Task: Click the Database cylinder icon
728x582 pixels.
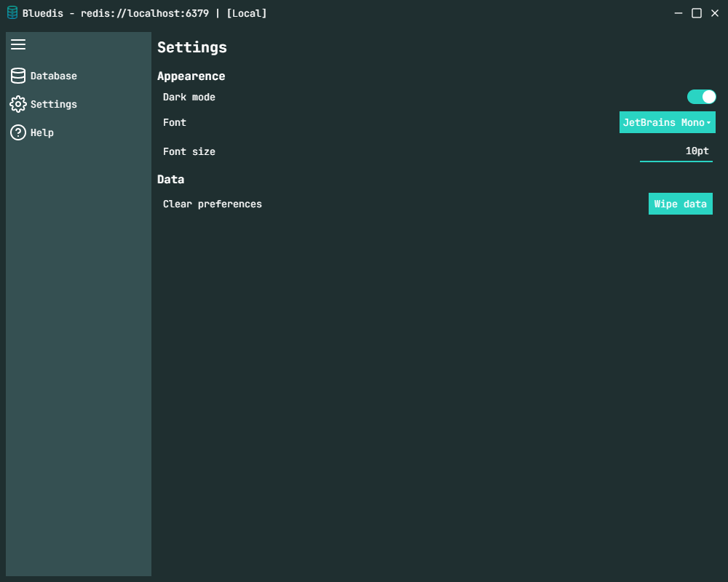Action: (18, 76)
